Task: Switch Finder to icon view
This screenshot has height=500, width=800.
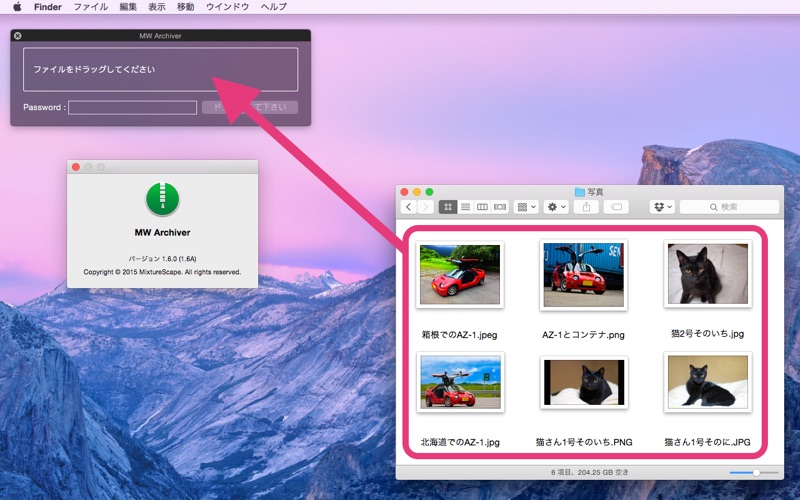Action: point(448,207)
